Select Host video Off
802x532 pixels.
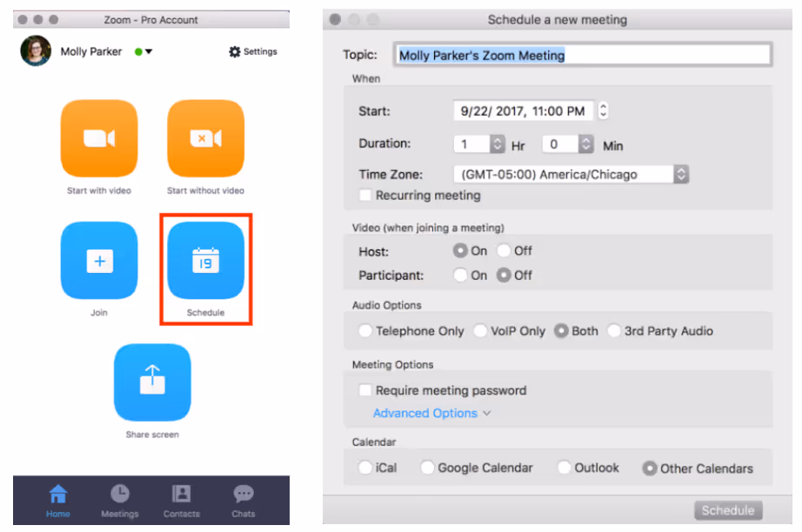click(504, 250)
